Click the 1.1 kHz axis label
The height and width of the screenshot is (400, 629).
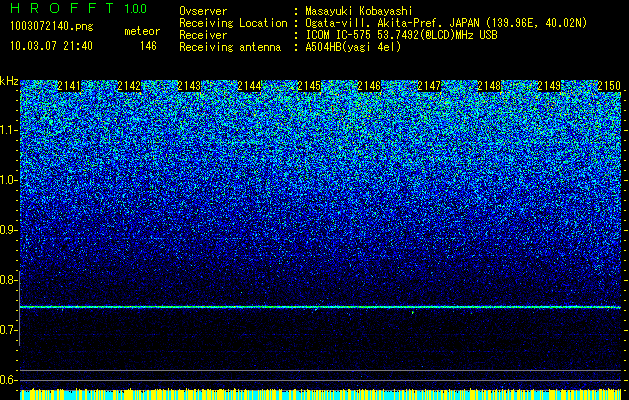point(9,130)
